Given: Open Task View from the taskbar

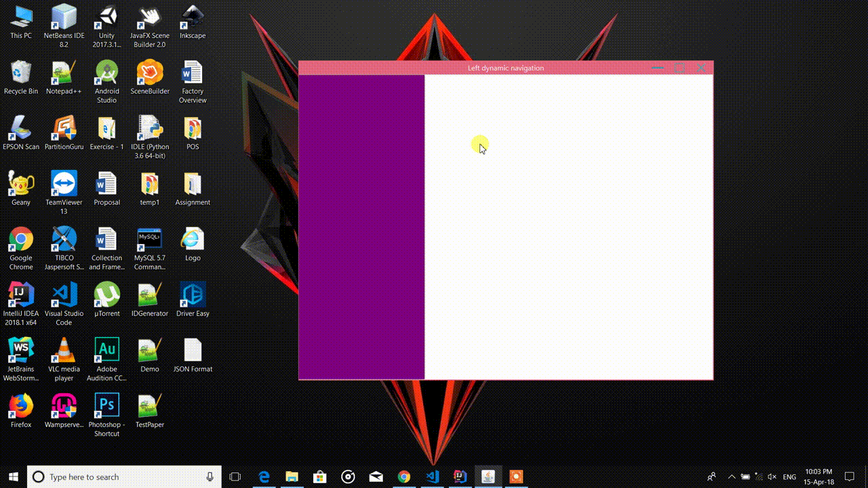Looking at the screenshot, I should (235, 476).
